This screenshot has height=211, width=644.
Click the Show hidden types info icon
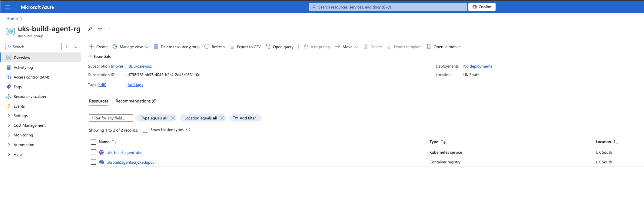click(188, 129)
